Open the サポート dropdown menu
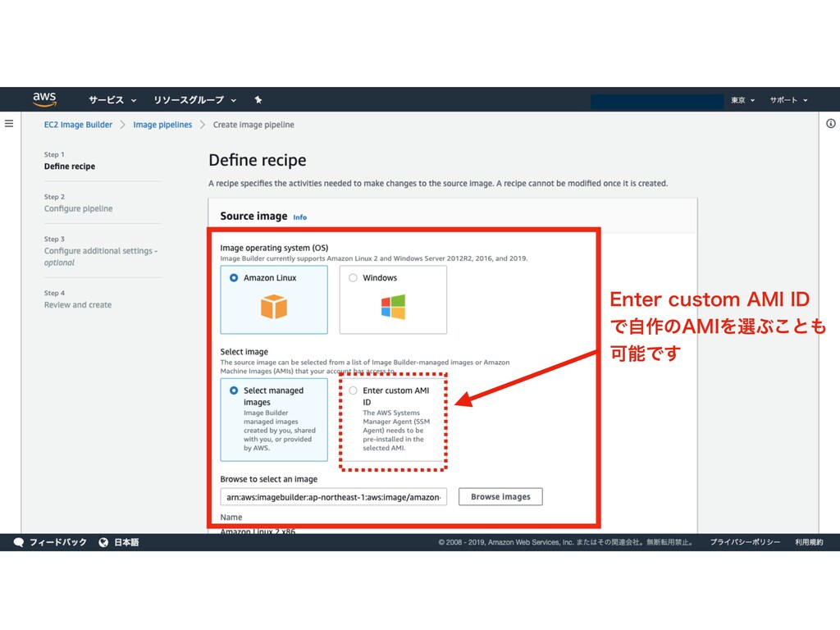Screen dimensions: 840x630 788,100
